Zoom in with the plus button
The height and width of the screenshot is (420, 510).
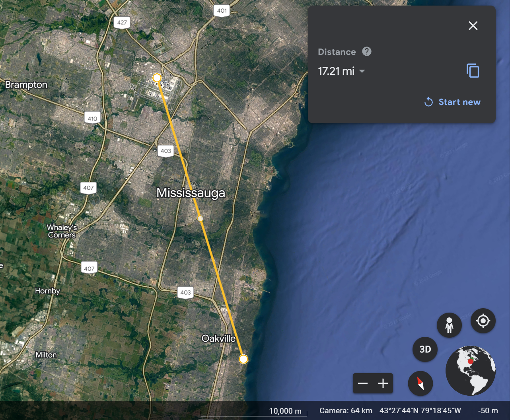[x=383, y=383]
